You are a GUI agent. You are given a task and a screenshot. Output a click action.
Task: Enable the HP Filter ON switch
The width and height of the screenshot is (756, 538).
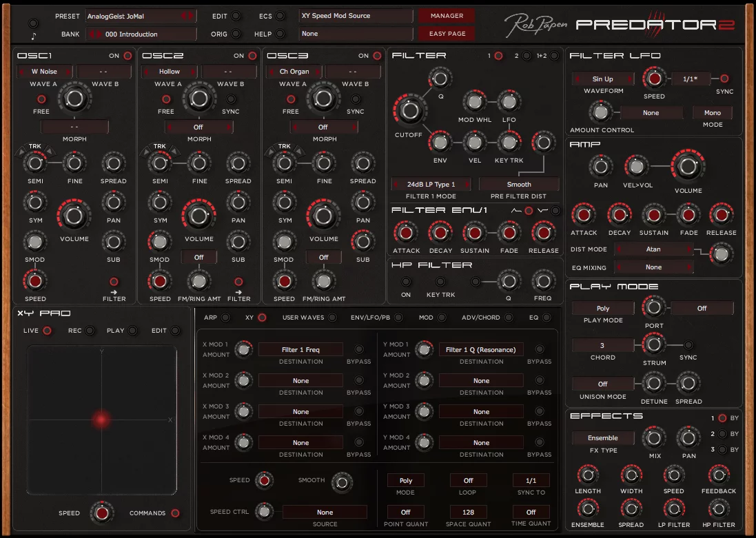click(x=406, y=282)
